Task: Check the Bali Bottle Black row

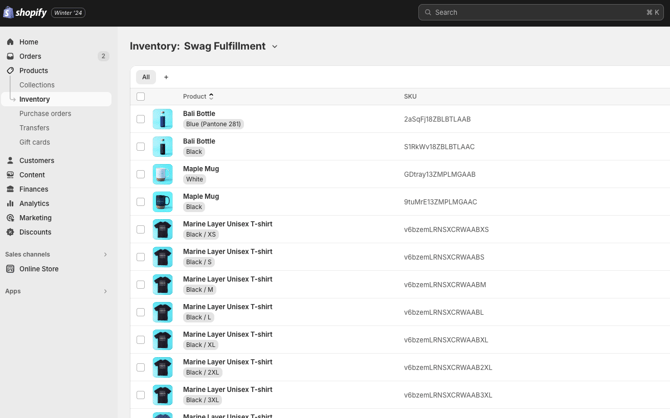Action: click(141, 147)
